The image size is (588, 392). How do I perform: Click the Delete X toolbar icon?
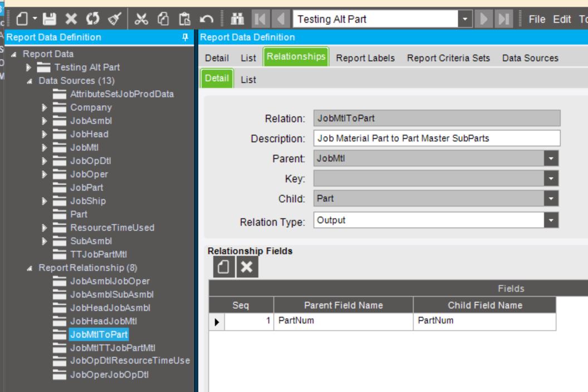[x=71, y=19]
